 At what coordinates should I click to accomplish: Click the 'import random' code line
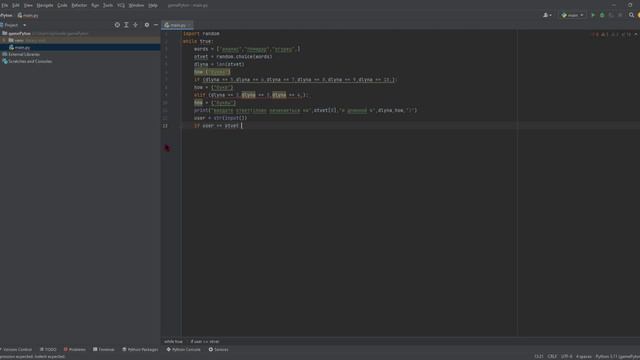(201, 33)
